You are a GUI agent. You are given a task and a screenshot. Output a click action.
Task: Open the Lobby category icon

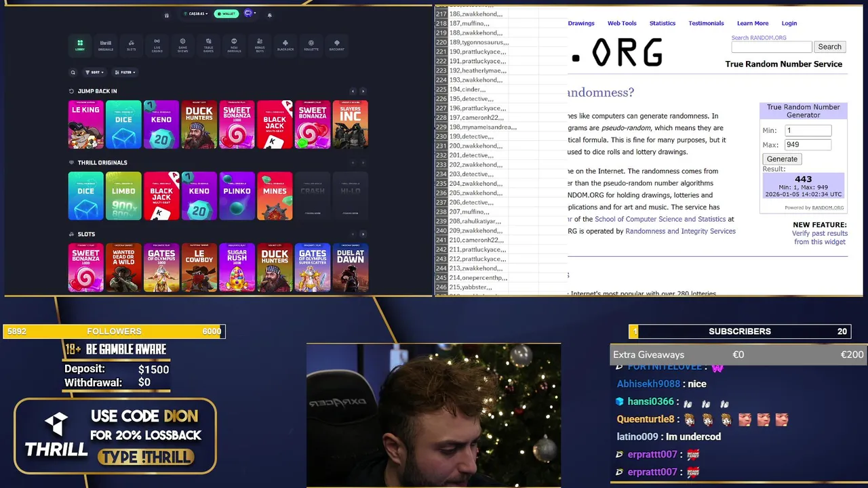tap(80, 45)
